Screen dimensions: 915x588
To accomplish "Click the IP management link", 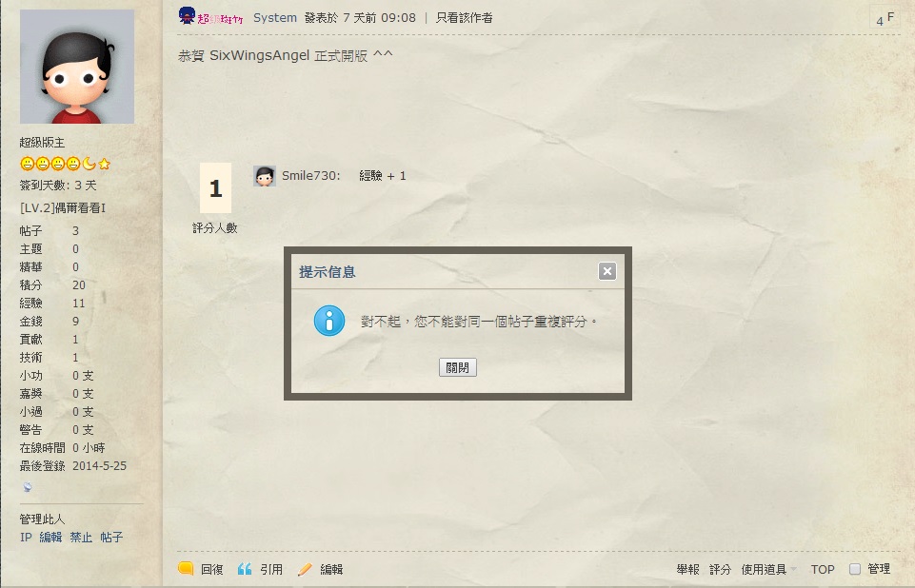I will pyautogui.click(x=26, y=538).
